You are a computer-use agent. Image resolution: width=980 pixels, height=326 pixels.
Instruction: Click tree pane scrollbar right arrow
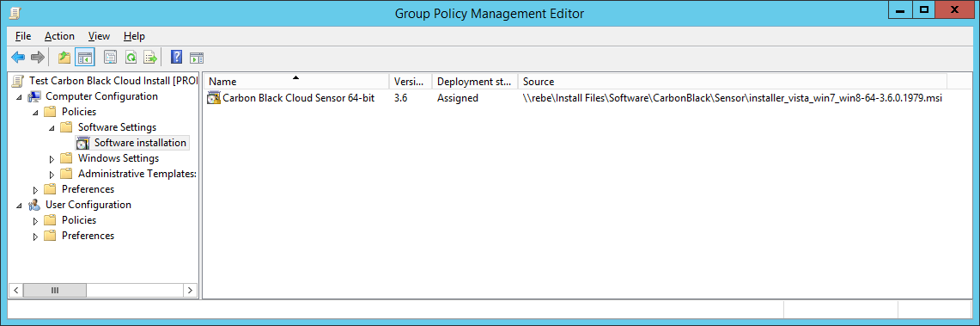(191, 291)
